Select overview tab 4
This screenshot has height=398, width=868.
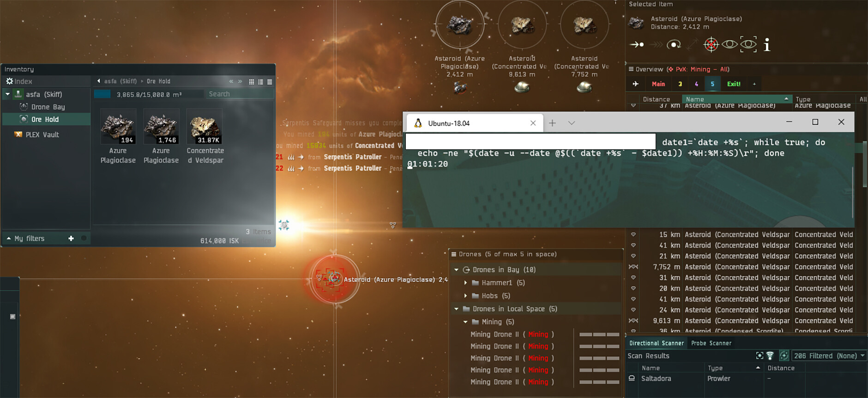pos(696,84)
